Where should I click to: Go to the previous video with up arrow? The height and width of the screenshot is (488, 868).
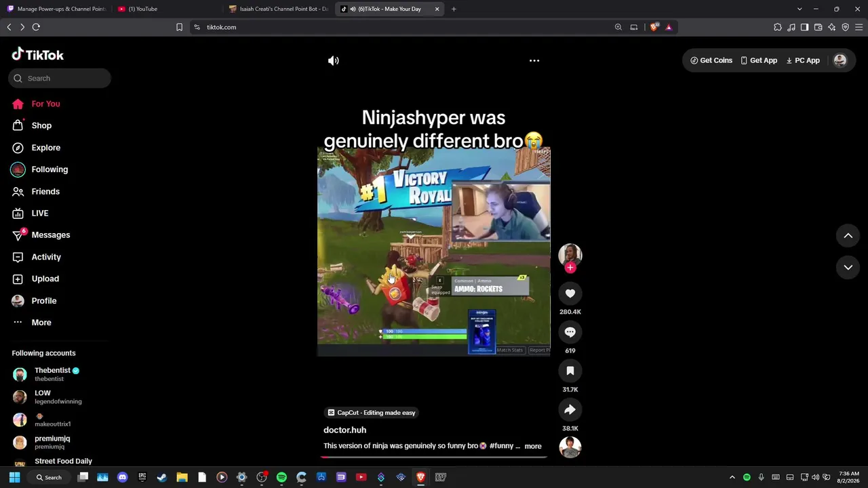click(x=848, y=235)
